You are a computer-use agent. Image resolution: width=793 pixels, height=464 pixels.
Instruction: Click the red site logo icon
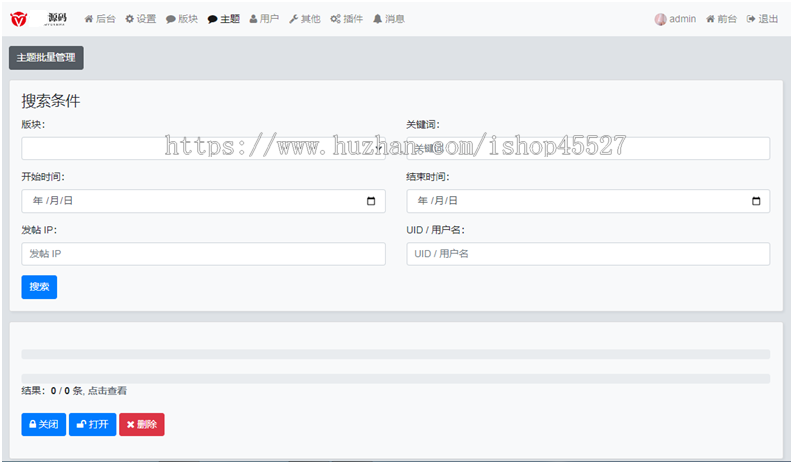tap(19, 19)
